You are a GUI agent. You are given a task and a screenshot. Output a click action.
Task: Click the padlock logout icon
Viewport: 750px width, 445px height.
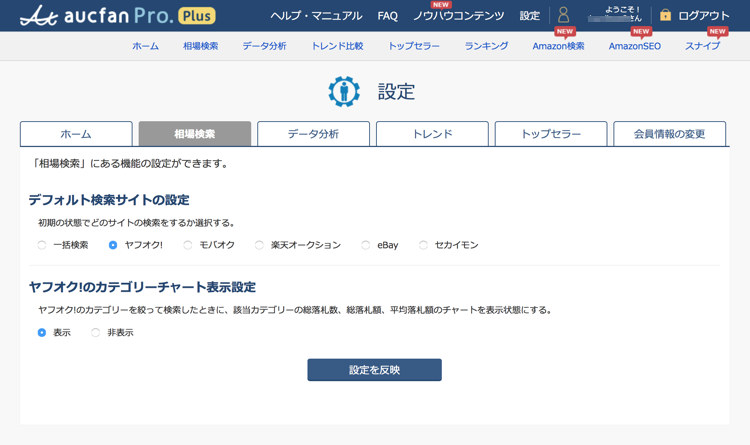tap(665, 16)
